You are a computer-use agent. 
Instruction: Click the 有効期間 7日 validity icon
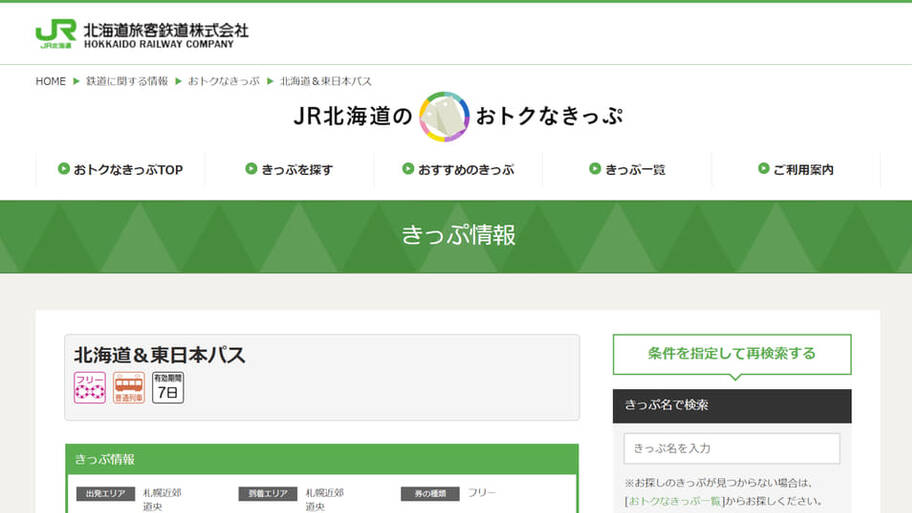pos(168,388)
